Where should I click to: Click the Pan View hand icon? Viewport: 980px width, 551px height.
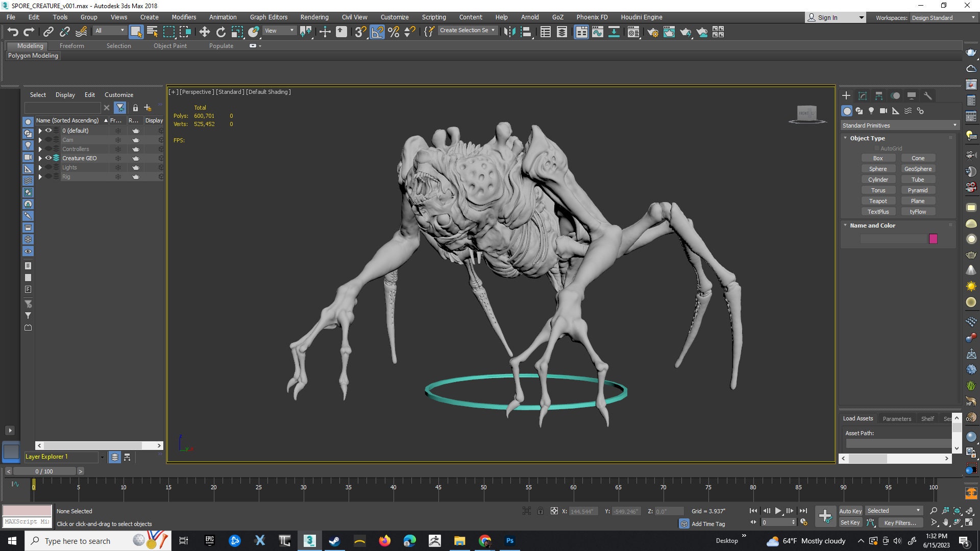point(946,523)
